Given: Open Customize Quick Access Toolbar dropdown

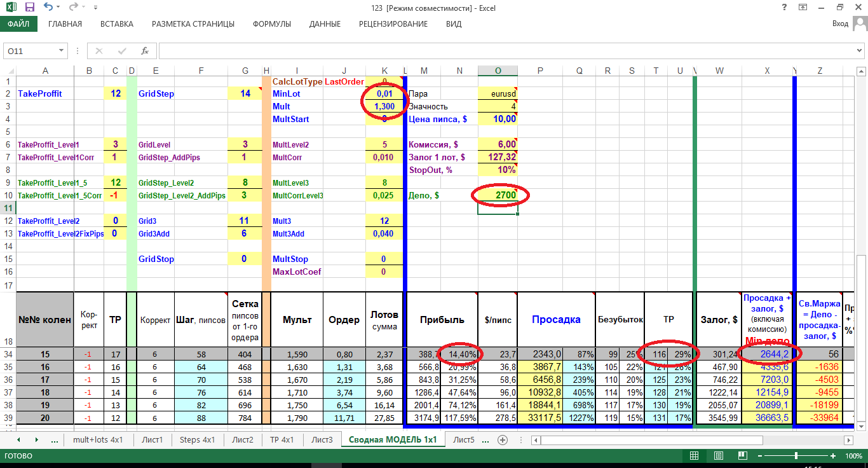Looking at the screenshot, I should pos(96,8).
